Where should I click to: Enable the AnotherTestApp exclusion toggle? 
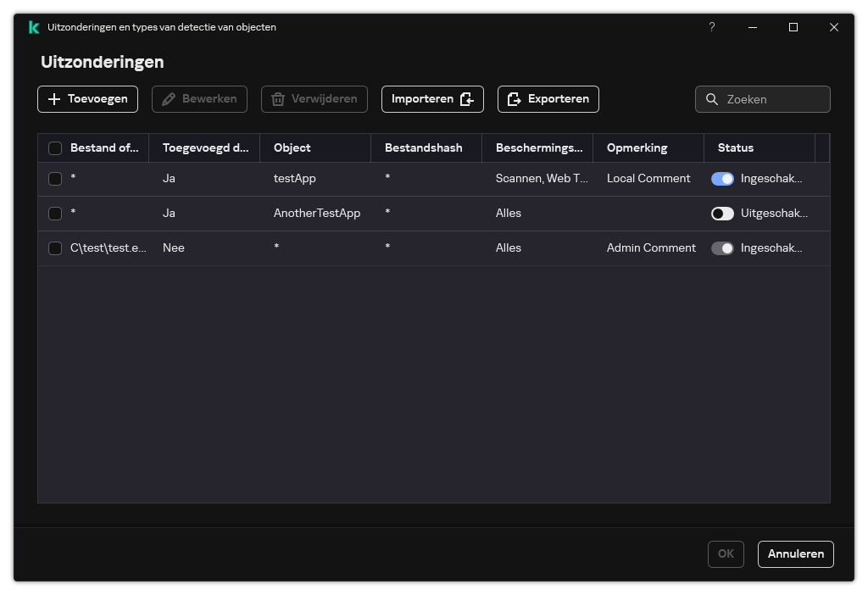click(722, 214)
